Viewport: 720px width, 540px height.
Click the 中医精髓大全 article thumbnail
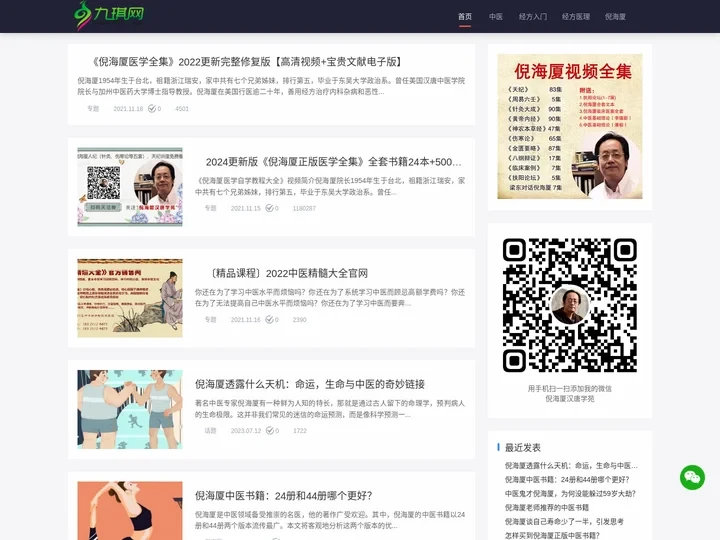pyautogui.click(x=130, y=298)
